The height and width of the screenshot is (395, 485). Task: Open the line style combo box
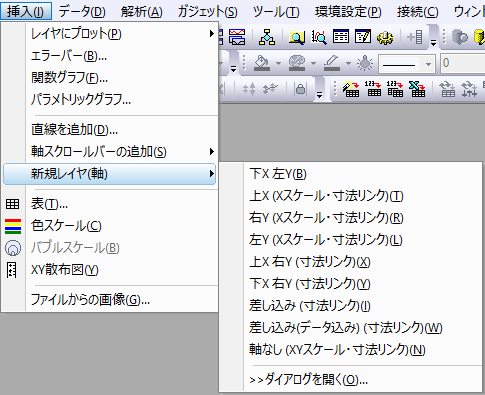pos(407,63)
